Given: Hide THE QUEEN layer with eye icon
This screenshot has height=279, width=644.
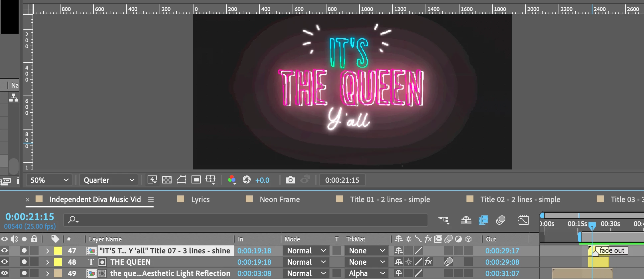Looking at the screenshot, I should pyautogui.click(x=4, y=262).
